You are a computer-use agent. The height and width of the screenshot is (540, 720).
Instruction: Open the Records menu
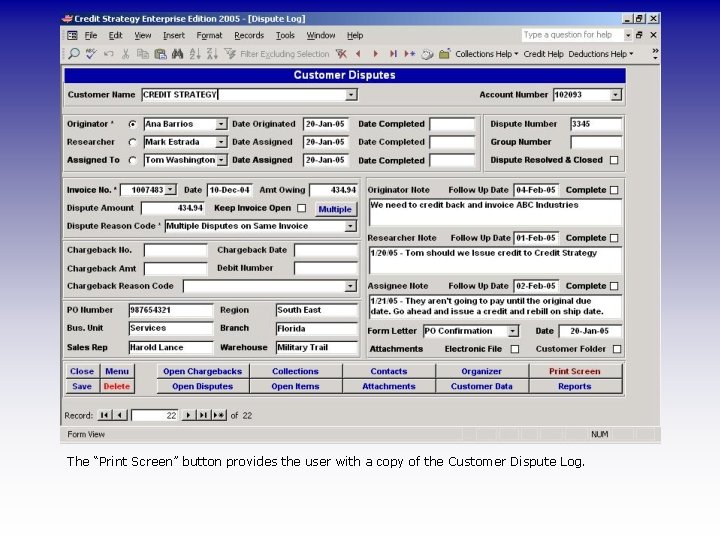click(x=249, y=35)
